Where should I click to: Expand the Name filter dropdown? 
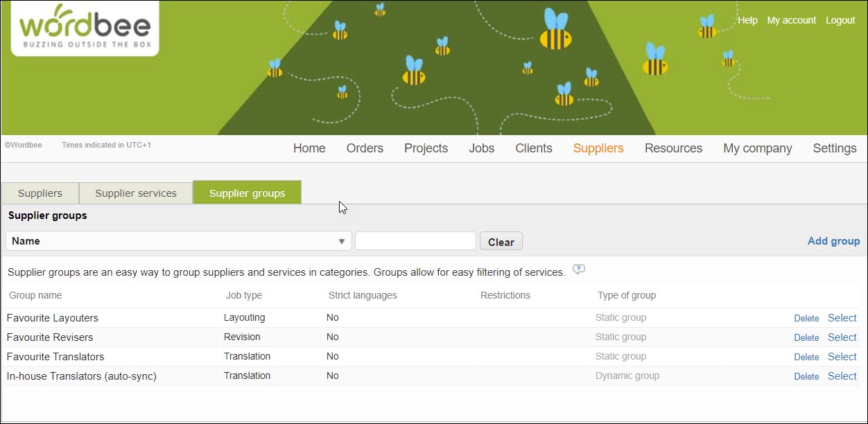click(x=178, y=241)
